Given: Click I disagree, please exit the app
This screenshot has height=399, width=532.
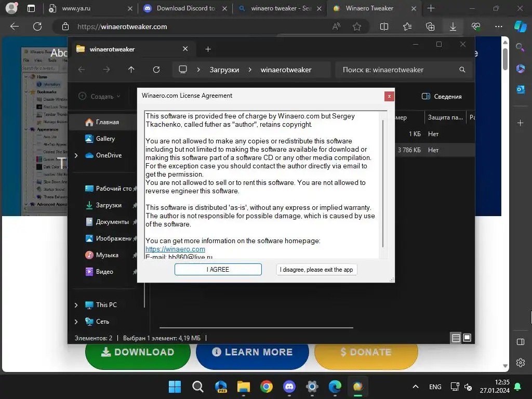Looking at the screenshot, I should [x=316, y=270].
